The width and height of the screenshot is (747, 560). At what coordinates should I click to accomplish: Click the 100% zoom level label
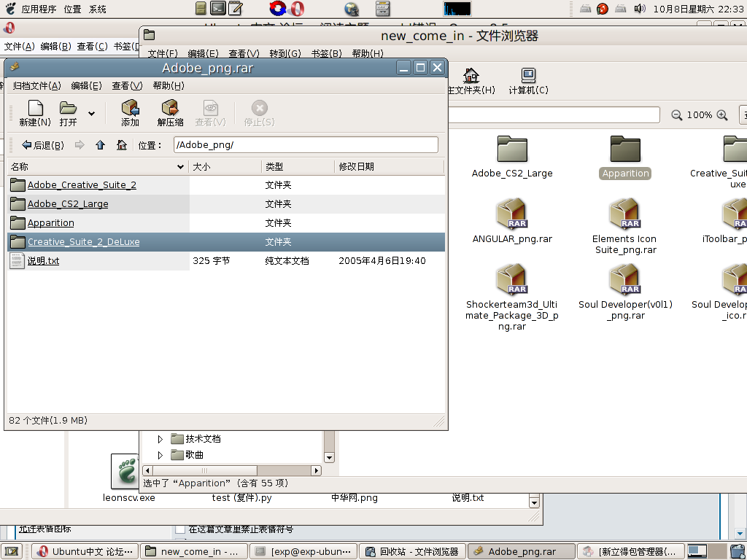coord(700,115)
